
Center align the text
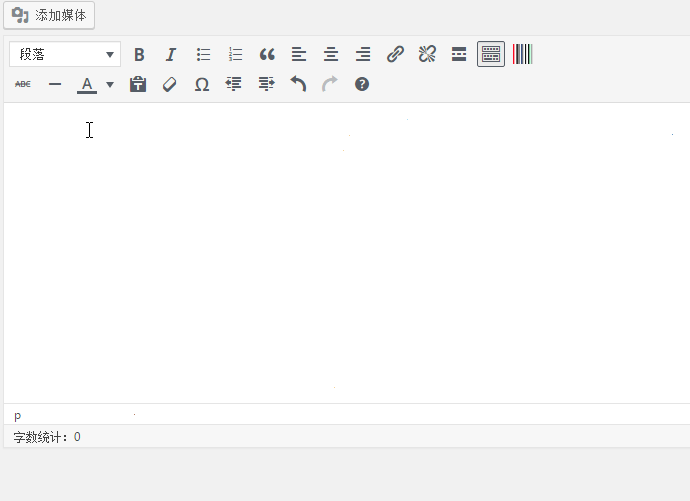coord(331,54)
